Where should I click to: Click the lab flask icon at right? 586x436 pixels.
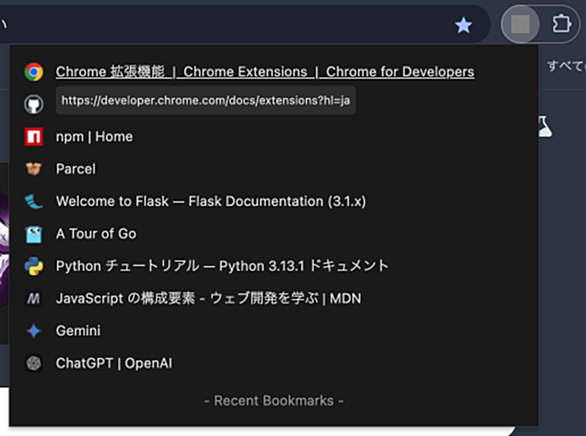pos(545,127)
